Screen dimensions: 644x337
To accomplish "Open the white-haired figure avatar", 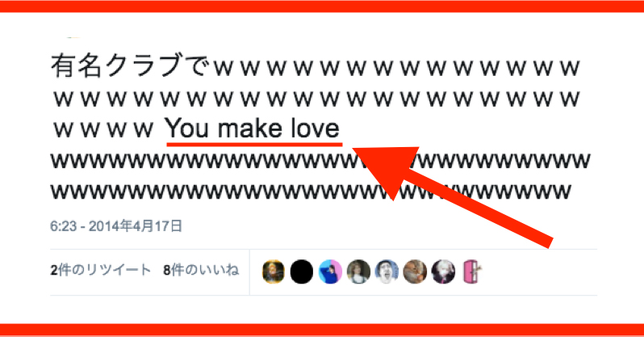I will pyautogui.click(x=443, y=272).
